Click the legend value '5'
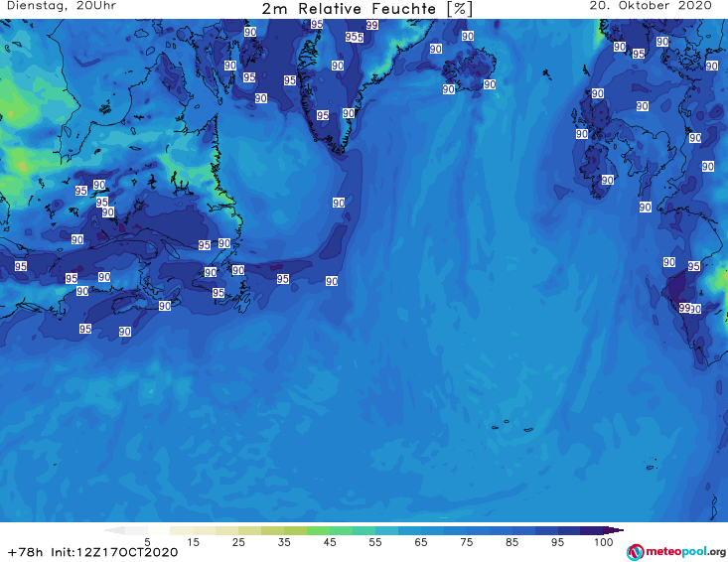The image size is (728, 562). coord(147,542)
